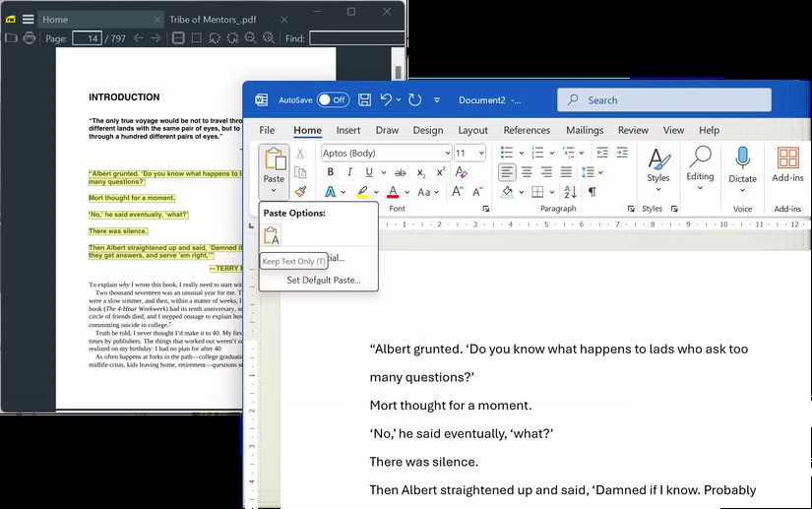Open the Insert ribbon tab
This screenshot has width=812, height=509.
347,130
